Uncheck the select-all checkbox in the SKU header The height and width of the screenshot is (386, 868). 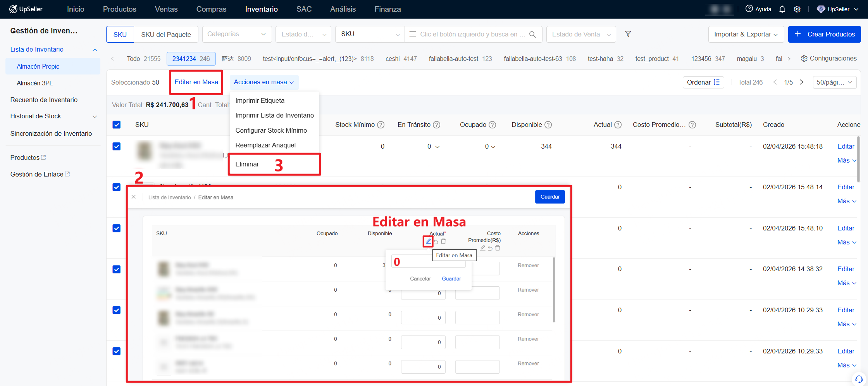(116, 125)
